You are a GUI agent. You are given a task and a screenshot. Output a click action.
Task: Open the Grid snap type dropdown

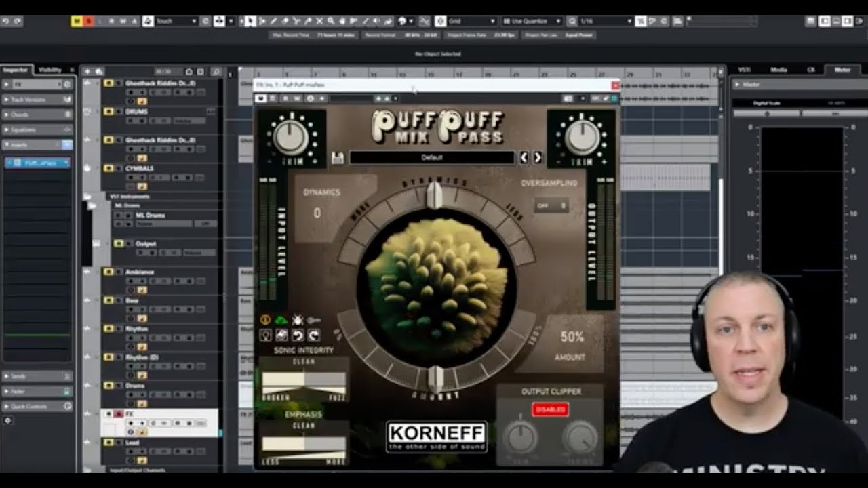(x=472, y=21)
